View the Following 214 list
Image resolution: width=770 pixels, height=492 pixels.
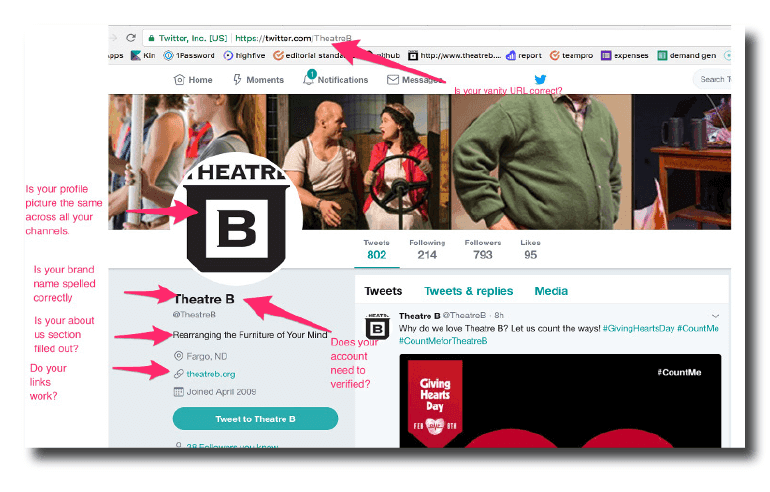(427, 249)
